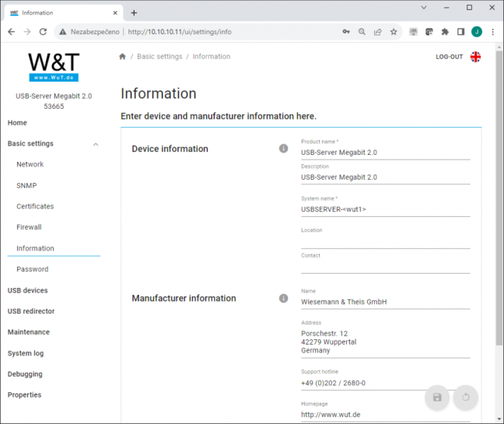Click Basic settings breadcrumb link
The image size is (504, 424).
(x=159, y=57)
